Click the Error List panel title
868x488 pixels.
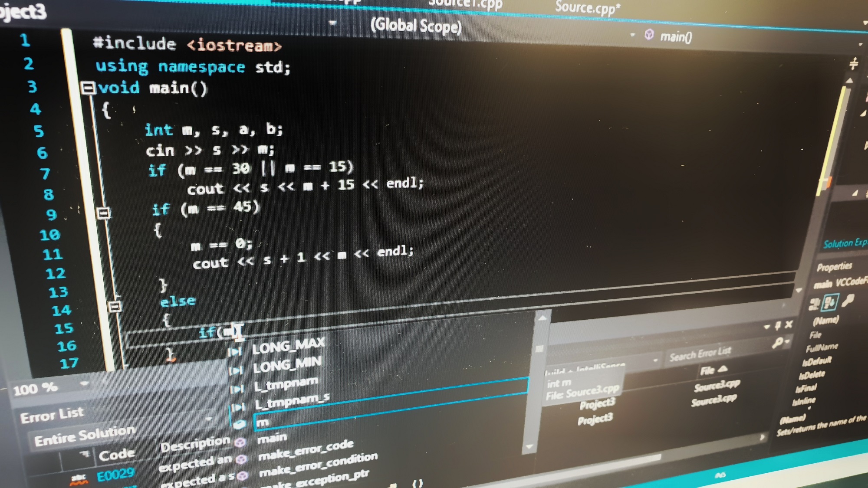[x=52, y=416]
